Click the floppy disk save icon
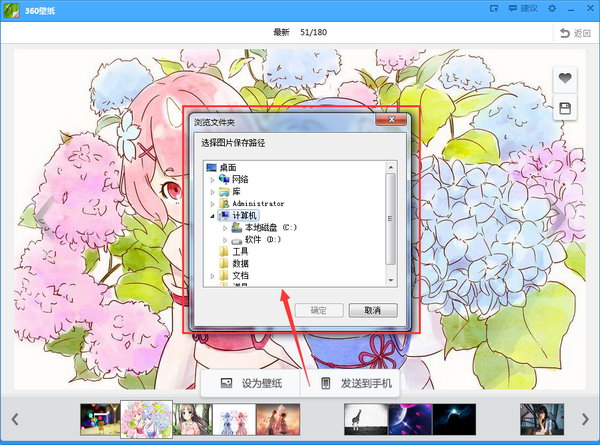This screenshot has height=445, width=600. (565, 107)
